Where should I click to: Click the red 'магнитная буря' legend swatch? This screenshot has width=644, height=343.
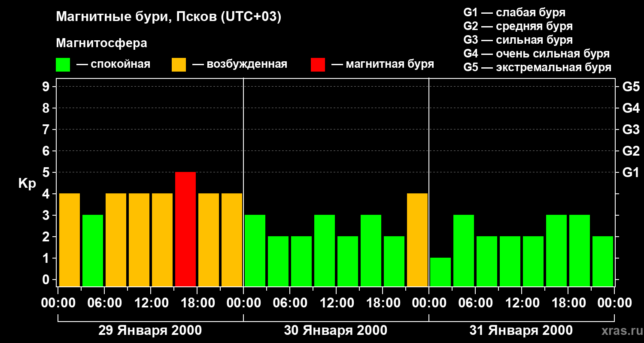(x=318, y=65)
